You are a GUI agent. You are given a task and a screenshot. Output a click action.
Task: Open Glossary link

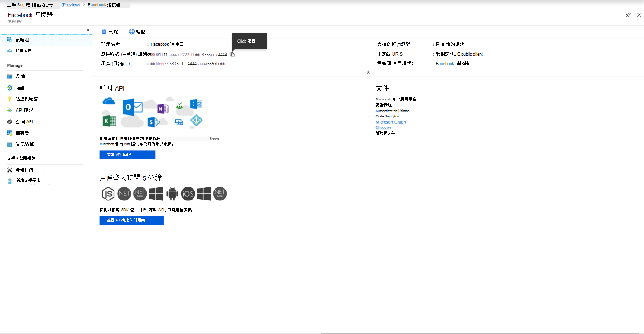[x=383, y=128]
